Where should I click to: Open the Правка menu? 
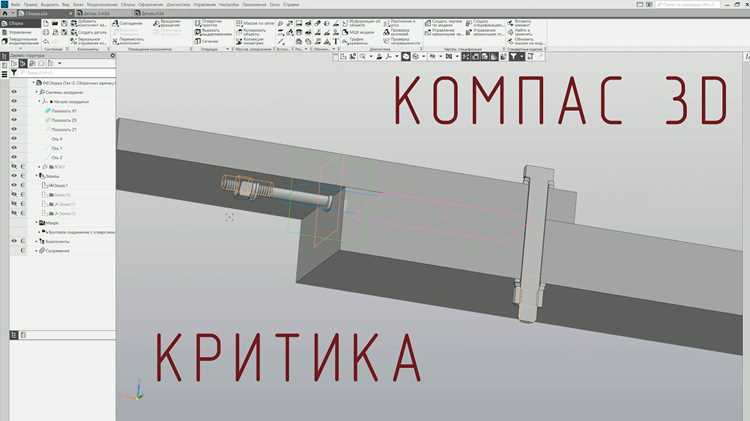coord(31,4)
